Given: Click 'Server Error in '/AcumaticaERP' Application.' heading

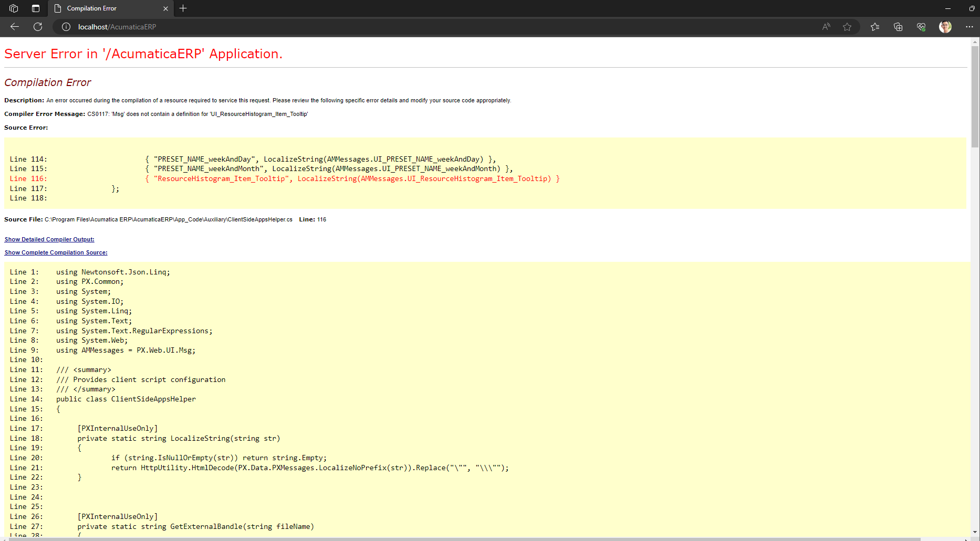Looking at the screenshot, I should pyautogui.click(x=143, y=54).
